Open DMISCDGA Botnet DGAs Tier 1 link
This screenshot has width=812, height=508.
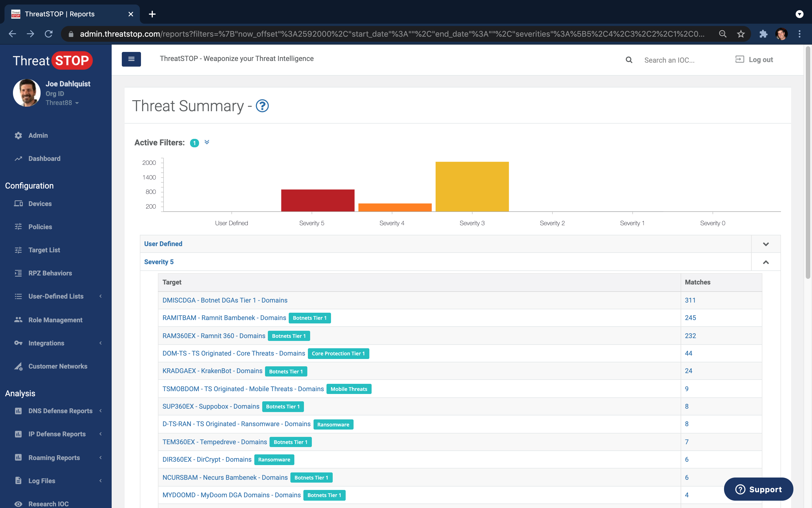[x=225, y=300]
